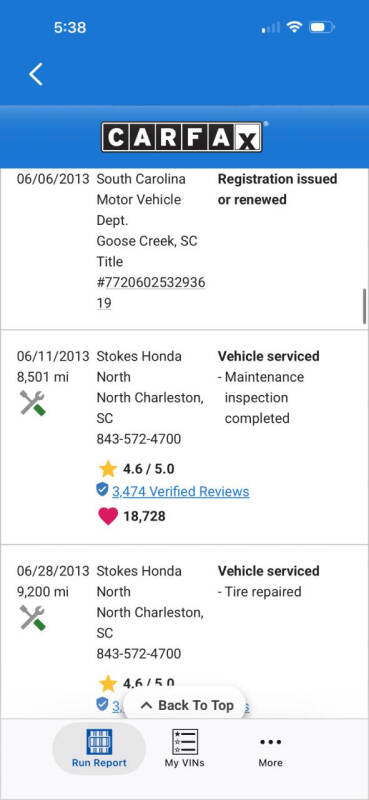Tap the underlined title number link
Image resolution: width=369 pixels, height=800 pixels.
point(151,292)
